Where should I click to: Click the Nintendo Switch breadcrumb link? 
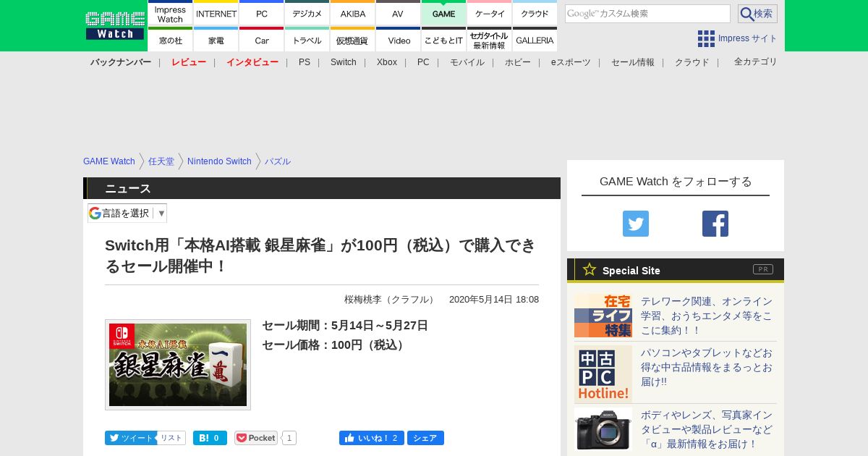point(219,161)
